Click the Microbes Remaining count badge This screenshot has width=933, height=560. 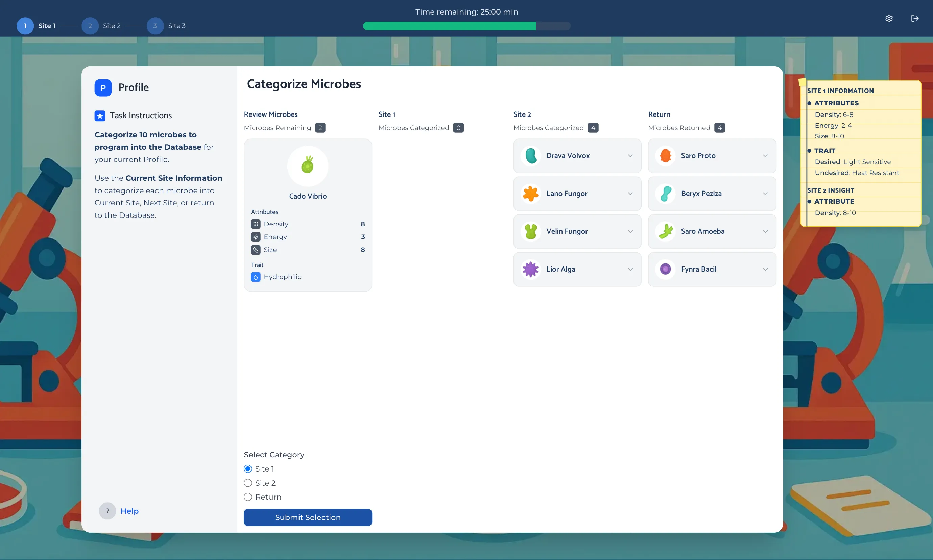tap(320, 128)
